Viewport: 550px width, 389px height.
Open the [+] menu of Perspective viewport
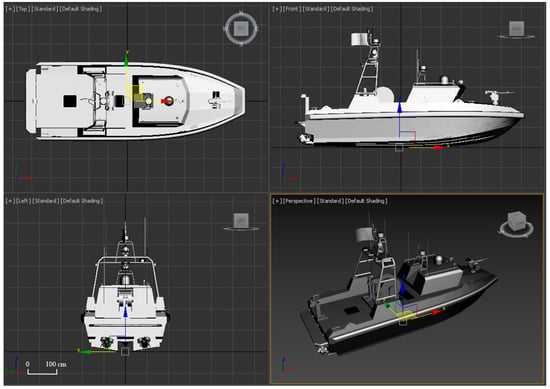pos(277,201)
